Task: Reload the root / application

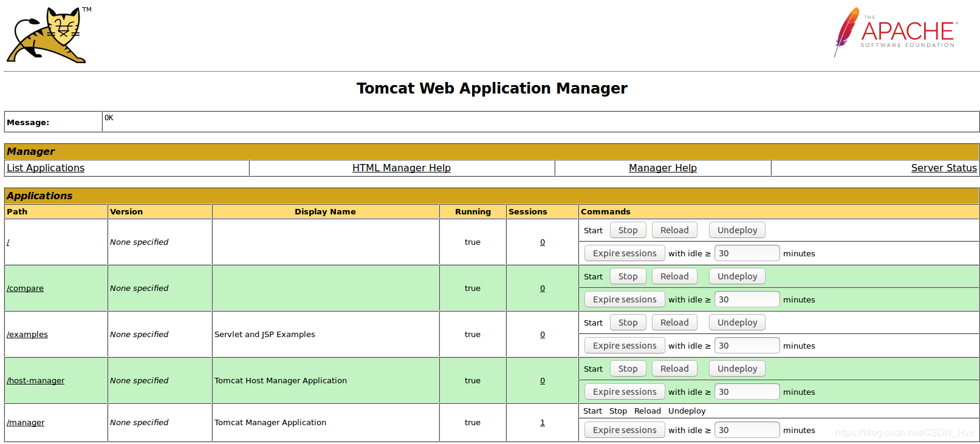Action: click(x=674, y=230)
